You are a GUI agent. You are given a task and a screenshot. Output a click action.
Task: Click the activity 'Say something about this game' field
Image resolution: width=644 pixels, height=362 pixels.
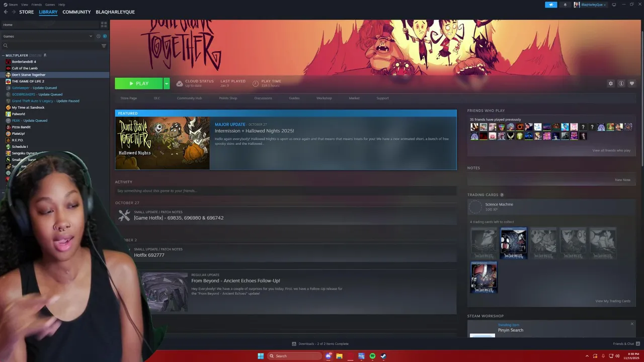285,191
